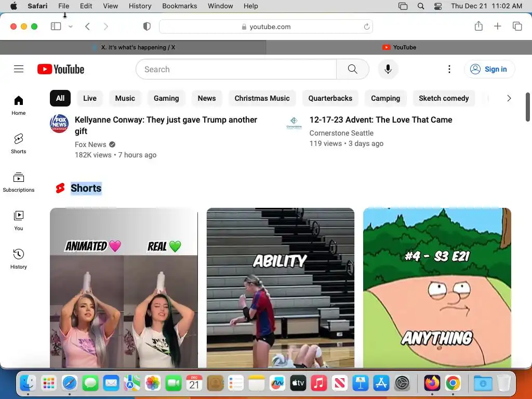Go back in Safari
The height and width of the screenshot is (399, 532).
pyautogui.click(x=87, y=26)
